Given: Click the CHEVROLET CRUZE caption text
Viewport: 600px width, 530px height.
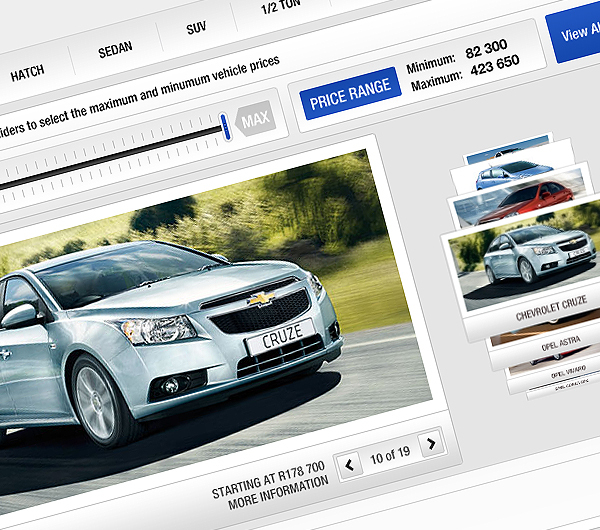Looking at the screenshot, I should tap(551, 309).
